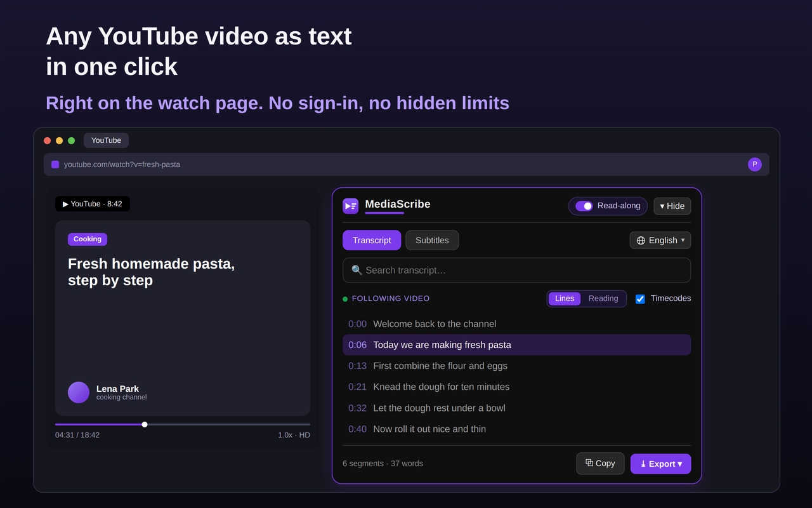Screen dimensions: 812x508
Task: Open Lena Park channel name
Action: (x=117, y=389)
